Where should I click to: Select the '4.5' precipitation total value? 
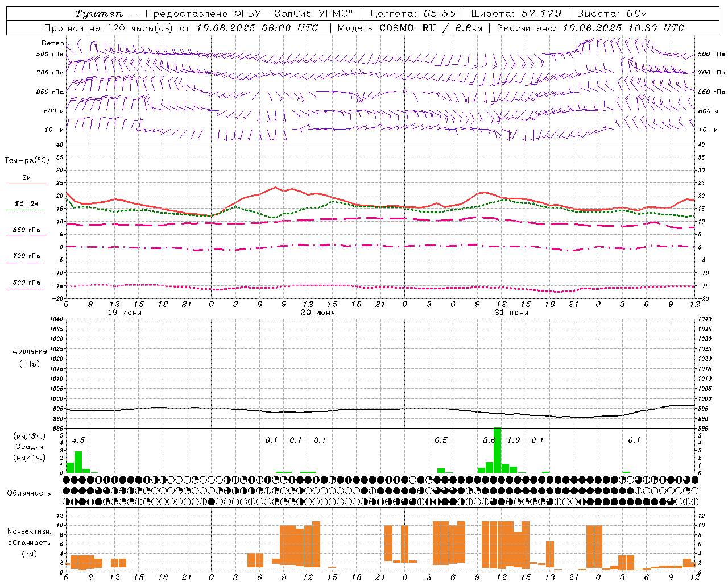tap(78, 440)
